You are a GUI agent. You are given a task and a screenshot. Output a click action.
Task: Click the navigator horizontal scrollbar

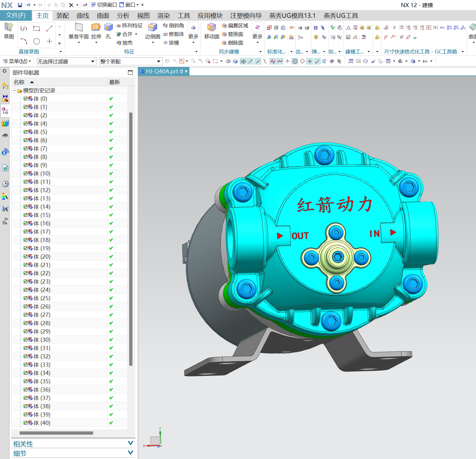[x=56, y=433]
